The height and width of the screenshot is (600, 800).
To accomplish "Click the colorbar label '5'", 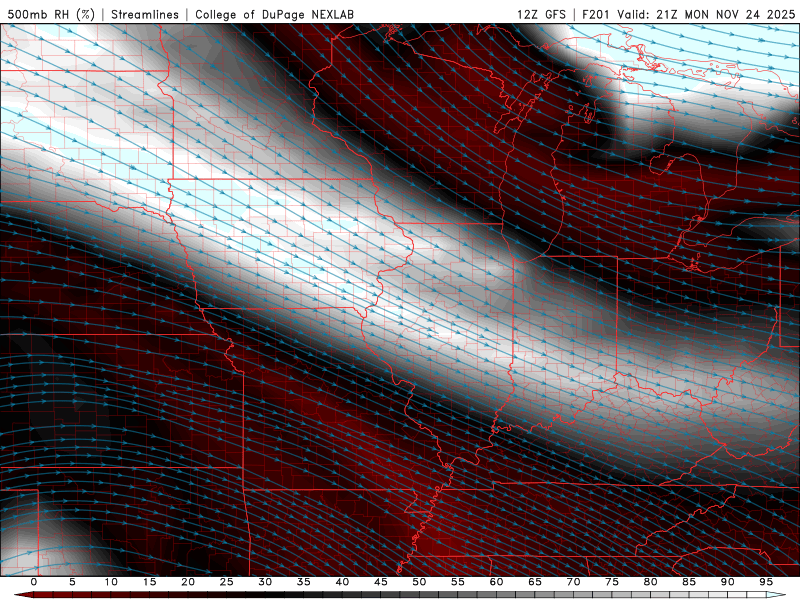I will pos(72,582).
